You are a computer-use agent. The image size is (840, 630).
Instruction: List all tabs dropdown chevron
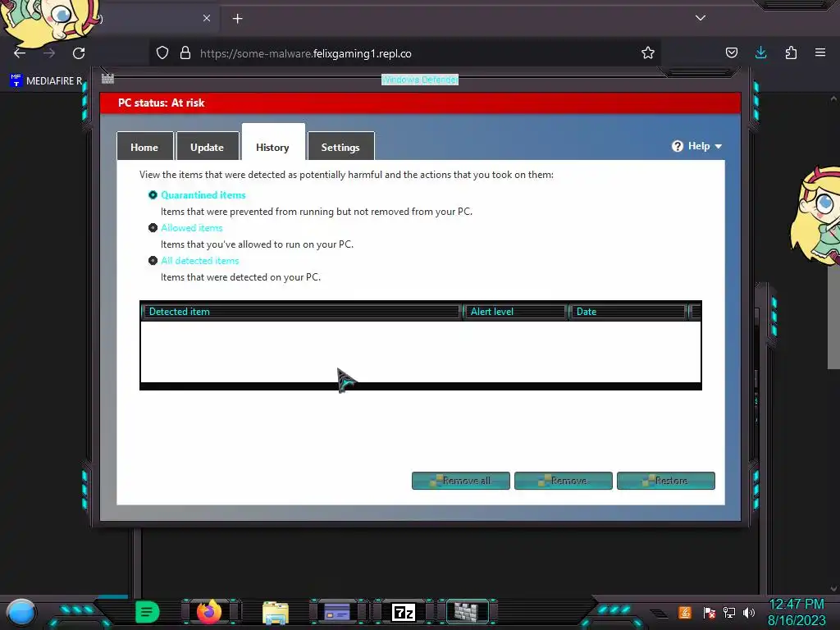701,18
